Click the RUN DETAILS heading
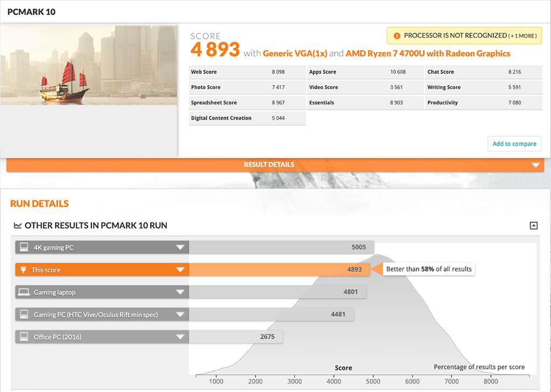The image size is (551, 392). click(39, 204)
